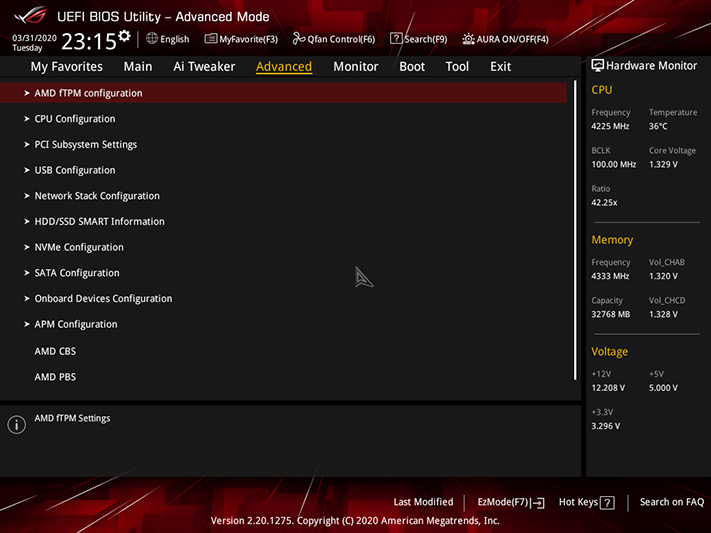
Task: Select the Advanced tab
Action: [284, 67]
